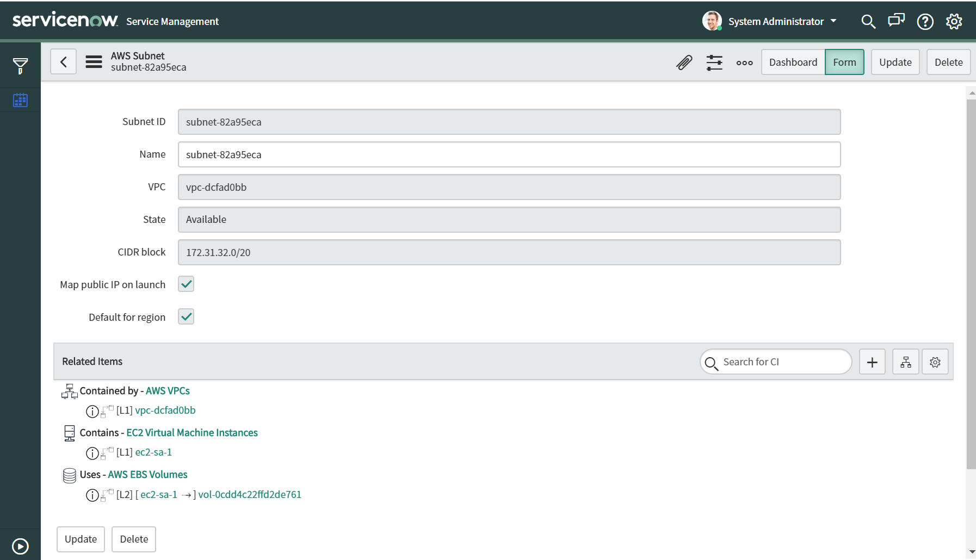The height and width of the screenshot is (560, 976).
Task: Click the Delete button in header
Action: coord(949,62)
